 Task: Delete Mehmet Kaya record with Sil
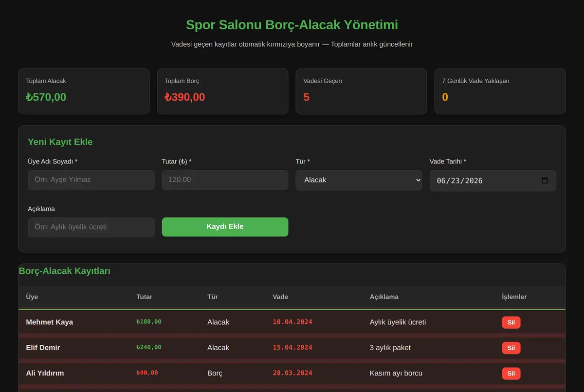coord(511,322)
